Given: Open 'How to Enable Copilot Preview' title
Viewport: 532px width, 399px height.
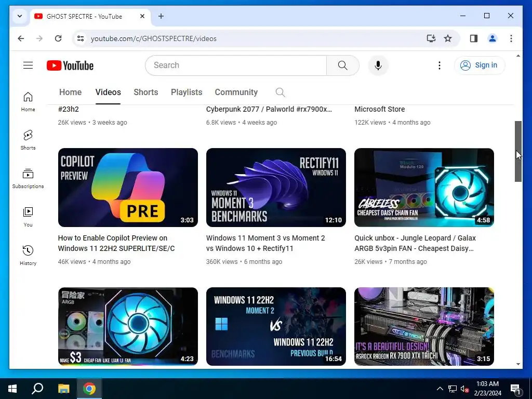Looking at the screenshot, I should coord(116,243).
